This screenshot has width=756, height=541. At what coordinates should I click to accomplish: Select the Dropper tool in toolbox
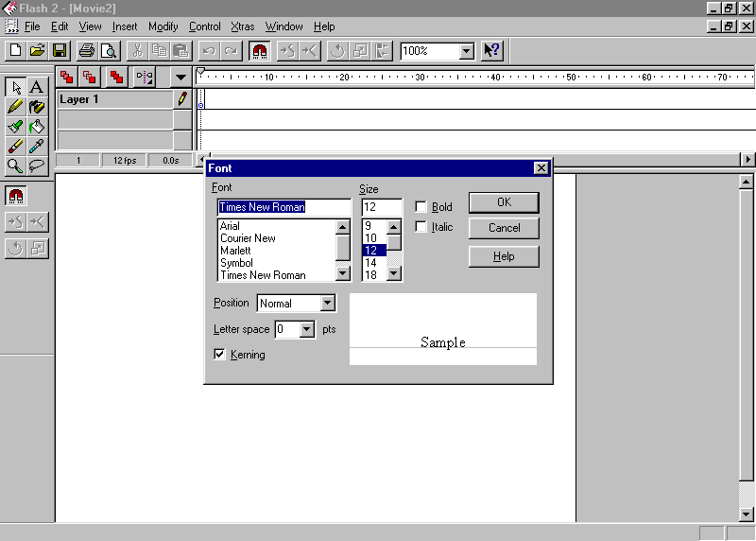pyautogui.click(x=37, y=146)
